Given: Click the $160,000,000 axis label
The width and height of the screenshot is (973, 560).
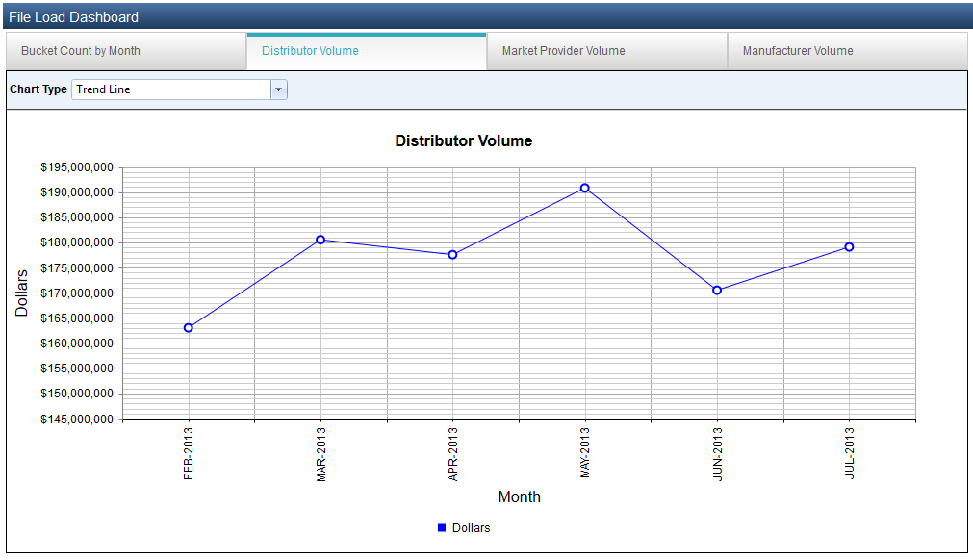Looking at the screenshot, I should coord(77,343).
